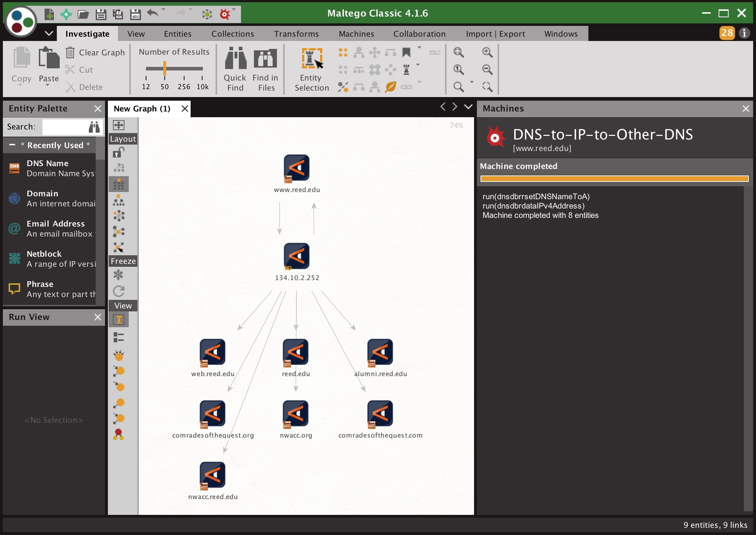This screenshot has height=535, width=756.
Task: Click the Machine completed progress bar
Action: (614, 179)
